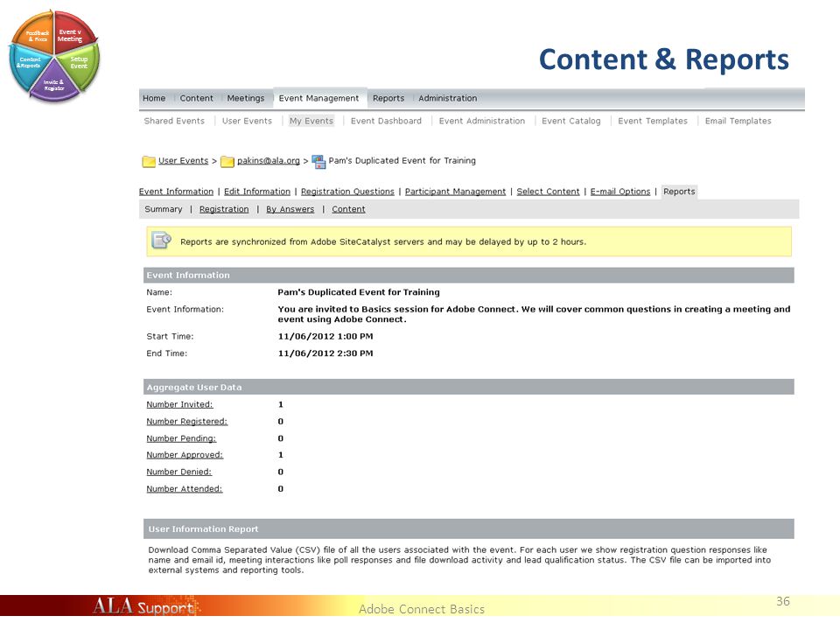
Task: Select the Content & Reports wheel segment
Action: pos(30,66)
